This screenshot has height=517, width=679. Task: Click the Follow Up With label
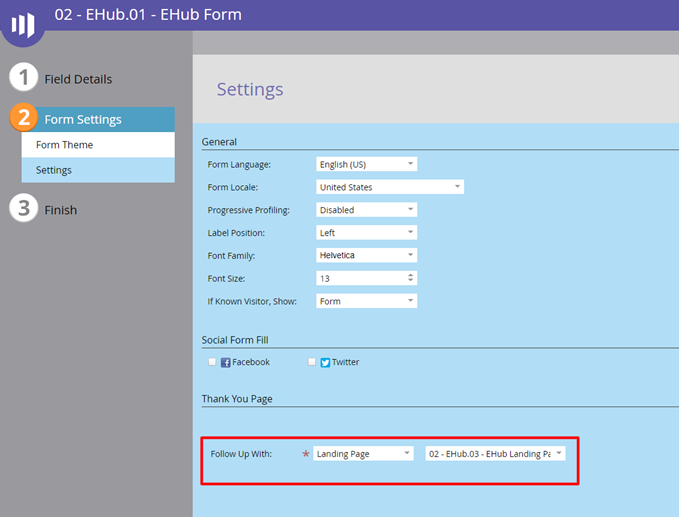pos(241,454)
